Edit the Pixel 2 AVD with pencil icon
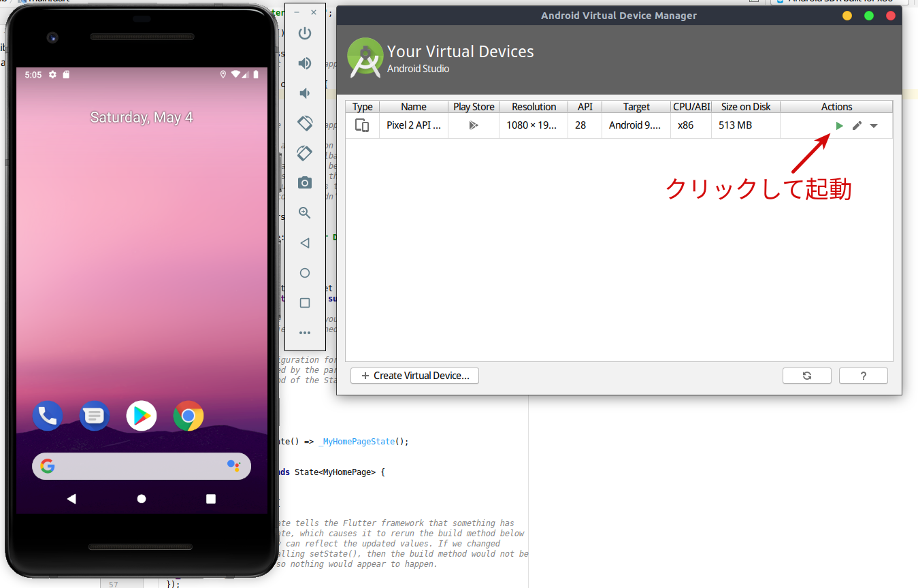 point(856,125)
